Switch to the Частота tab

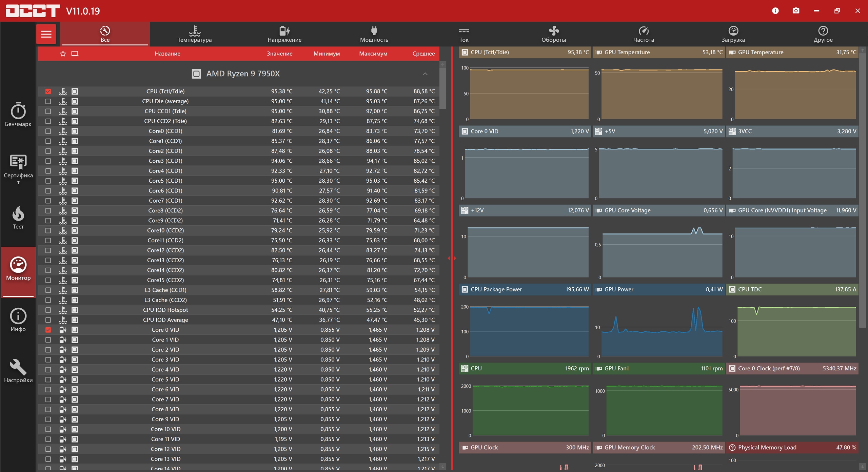click(x=644, y=34)
